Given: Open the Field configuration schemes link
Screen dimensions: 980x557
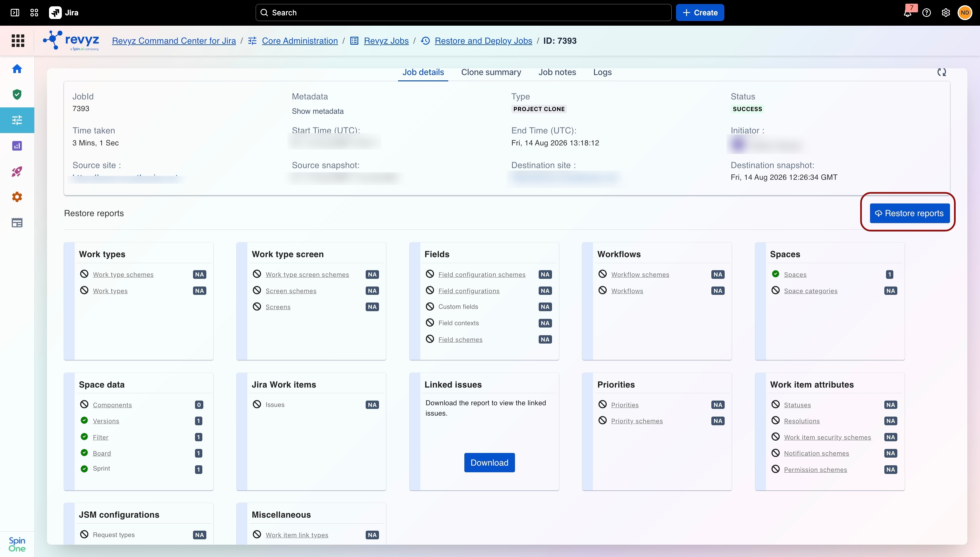Looking at the screenshot, I should [482, 275].
